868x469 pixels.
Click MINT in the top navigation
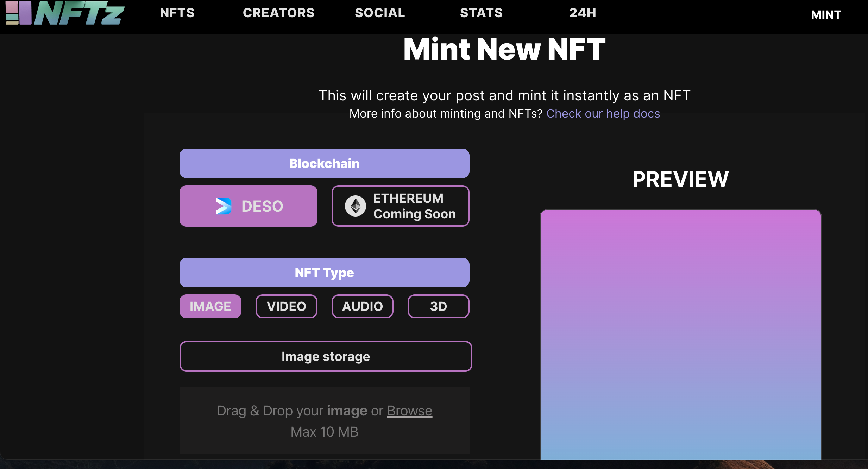826,15
